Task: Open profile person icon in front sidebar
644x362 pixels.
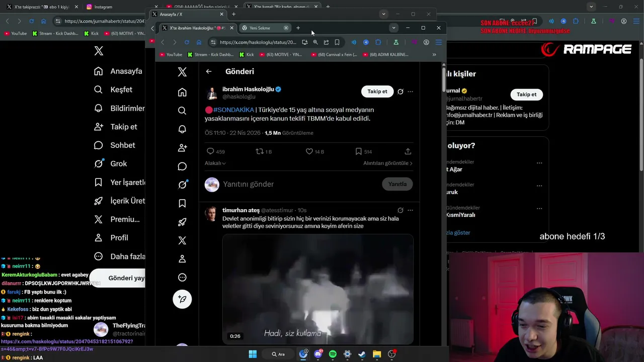Action: point(182,259)
